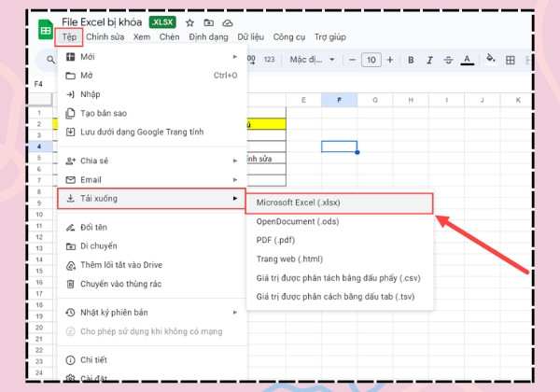Select Thêm lối tắt vào Drive
560x392 pixels.
point(152,265)
